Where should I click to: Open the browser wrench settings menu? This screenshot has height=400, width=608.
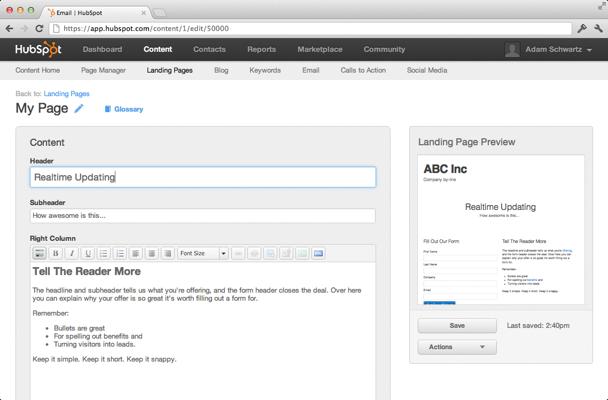(x=597, y=29)
